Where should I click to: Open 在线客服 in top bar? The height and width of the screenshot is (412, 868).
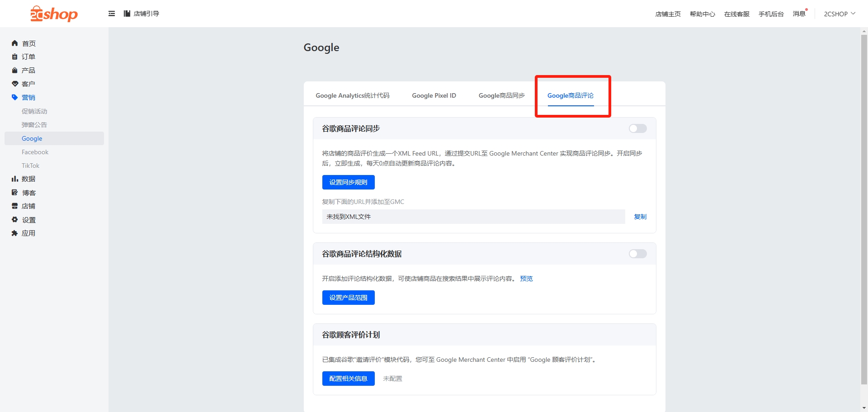[x=736, y=14]
